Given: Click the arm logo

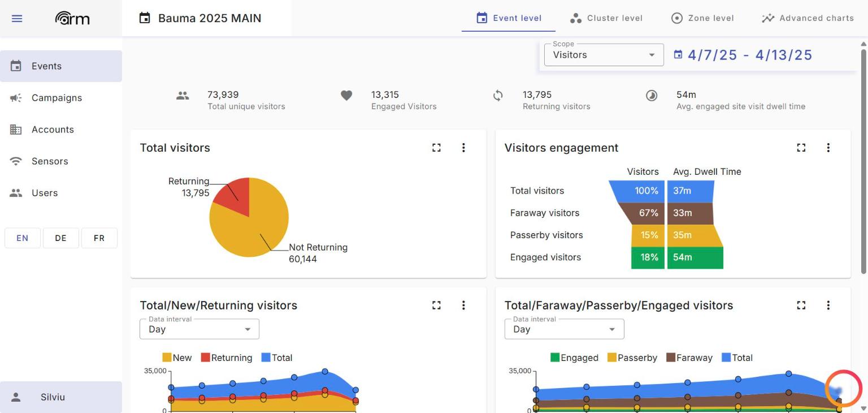Looking at the screenshot, I should [x=72, y=18].
